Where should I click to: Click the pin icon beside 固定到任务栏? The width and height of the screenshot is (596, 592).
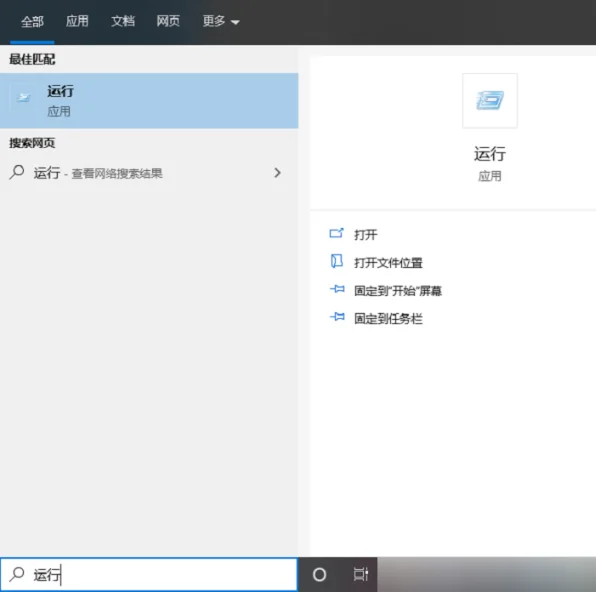click(x=337, y=316)
